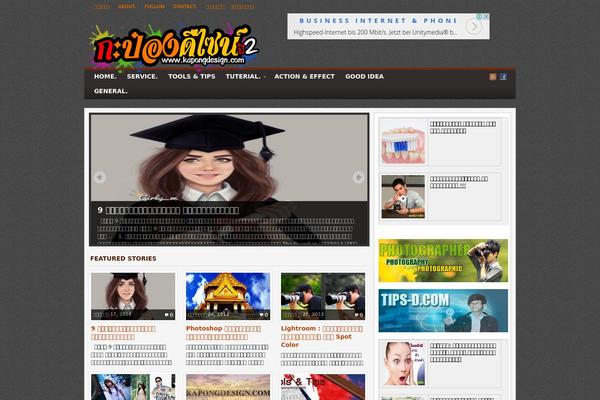The height and width of the screenshot is (400, 600).
Task: Open the SERVICE. menu item
Action: tap(142, 77)
